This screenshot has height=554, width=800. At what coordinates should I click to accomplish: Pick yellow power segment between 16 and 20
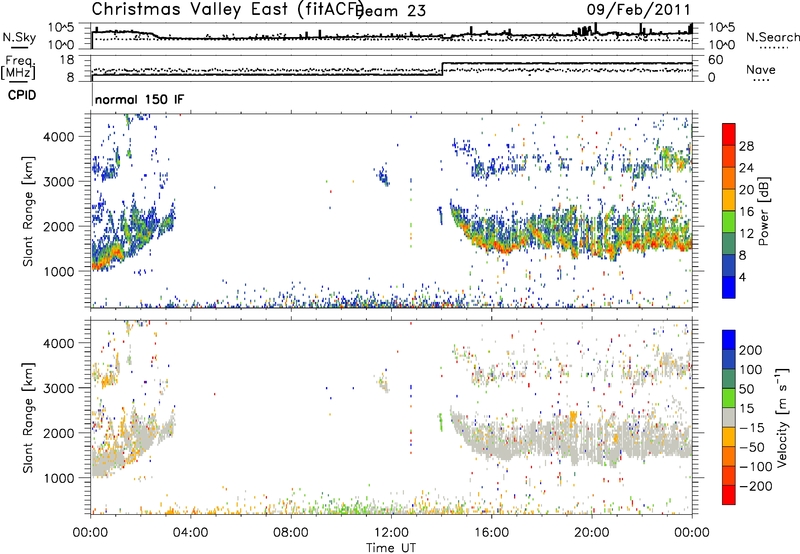click(729, 200)
